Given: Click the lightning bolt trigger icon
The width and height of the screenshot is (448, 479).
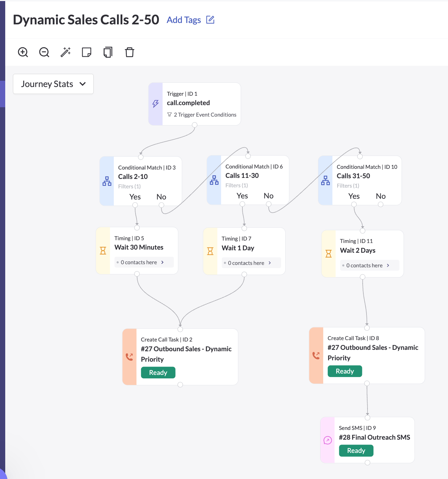Looking at the screenshot, I should (156, 104).
